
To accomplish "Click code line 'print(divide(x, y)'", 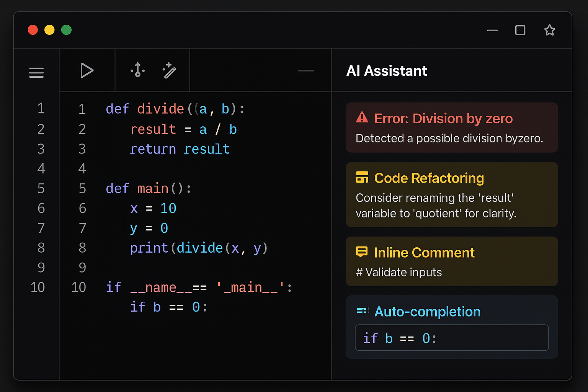I will pos(199,248).
